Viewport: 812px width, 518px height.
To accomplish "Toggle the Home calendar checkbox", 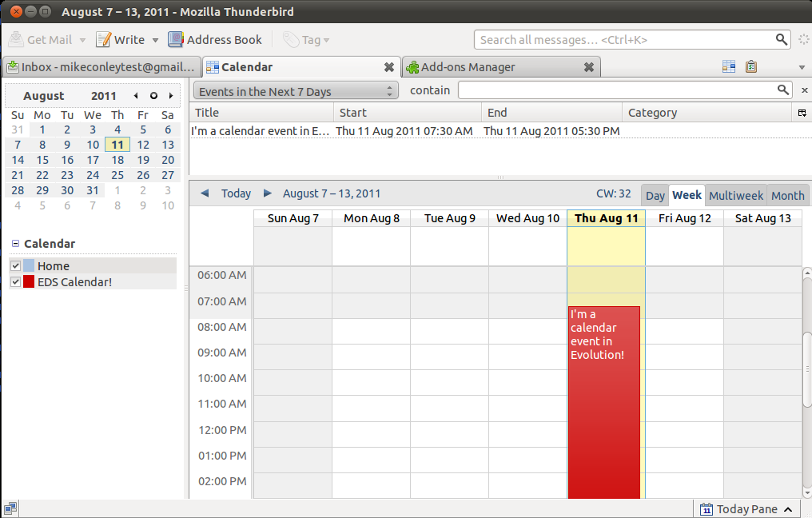I will (x=15, y=265).
